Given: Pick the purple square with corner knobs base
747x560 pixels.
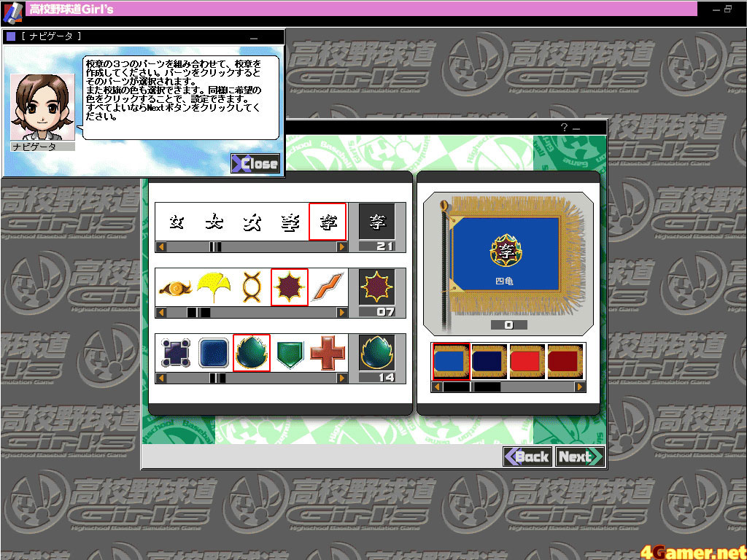Looking at the screenshot, I should pyautogui.click(x=176, y=353).
